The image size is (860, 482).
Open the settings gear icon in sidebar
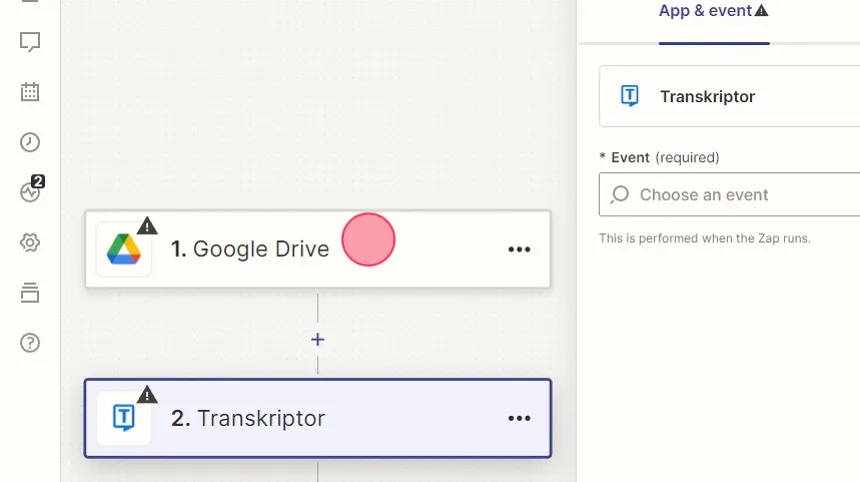(30, 242)
